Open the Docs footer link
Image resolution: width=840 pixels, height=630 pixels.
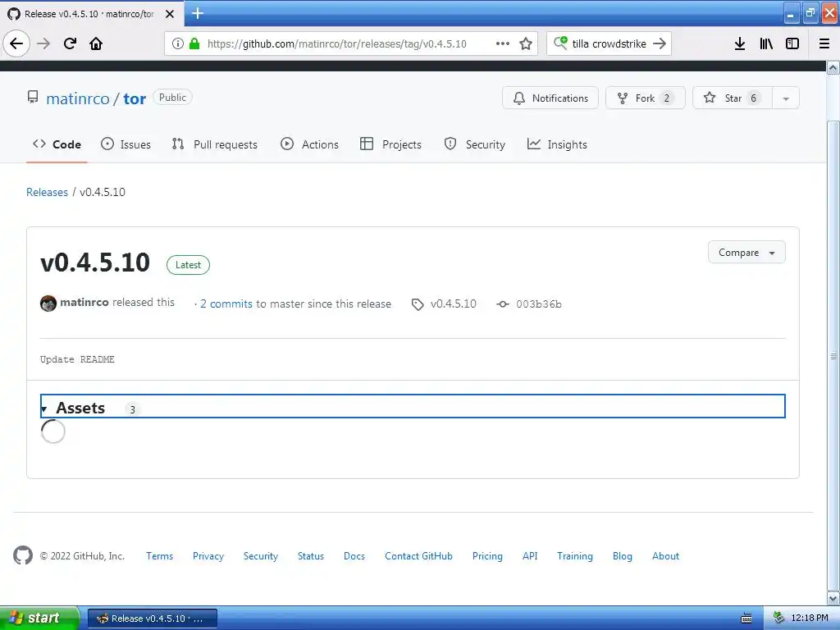354,556
